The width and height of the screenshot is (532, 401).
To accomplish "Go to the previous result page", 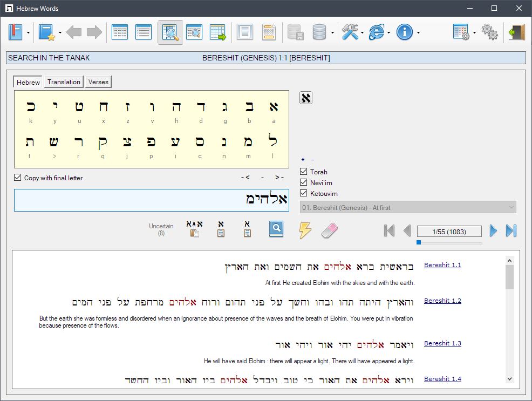I will 407,231.
